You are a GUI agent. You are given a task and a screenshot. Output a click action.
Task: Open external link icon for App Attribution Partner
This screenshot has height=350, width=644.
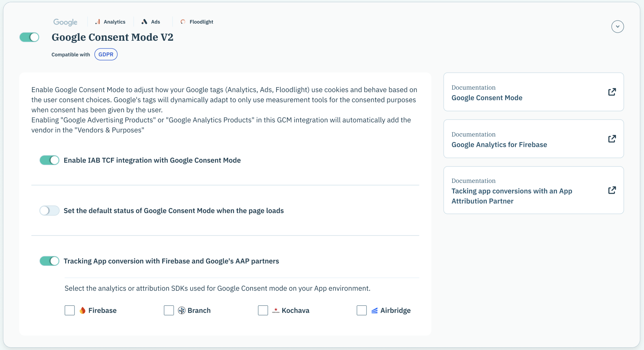tap(612, 190)
